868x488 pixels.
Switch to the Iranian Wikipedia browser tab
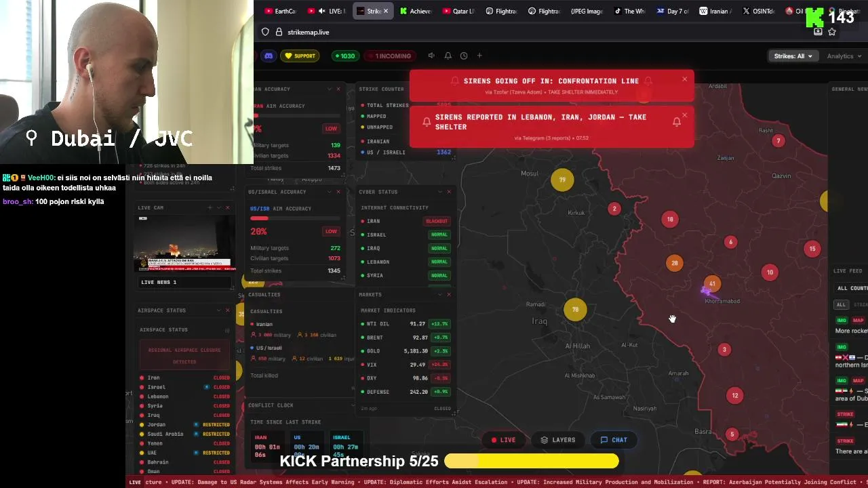[715, 11]
